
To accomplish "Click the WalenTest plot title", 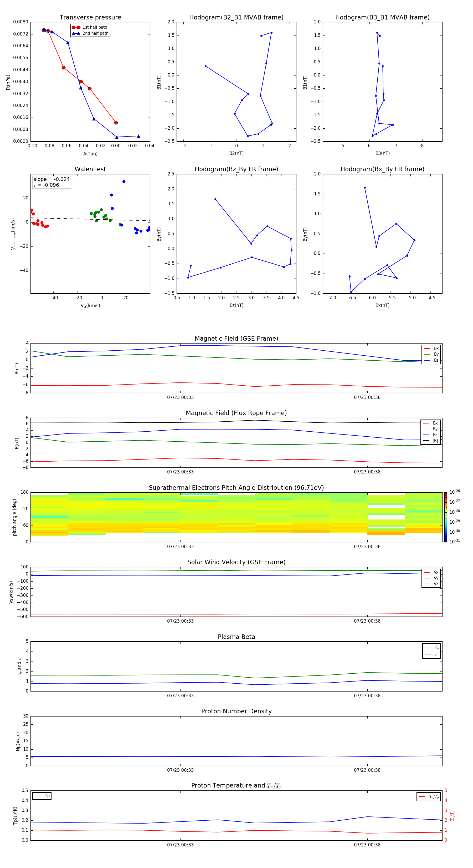I will click(x=90, y=169).
